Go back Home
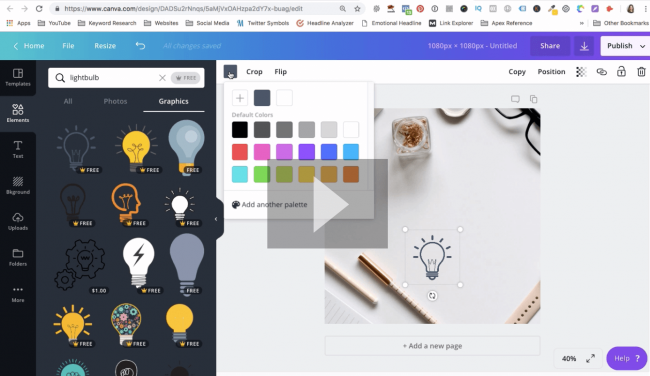Image resolution: width=650 pixels, height=376 pixels. [29, 46]
